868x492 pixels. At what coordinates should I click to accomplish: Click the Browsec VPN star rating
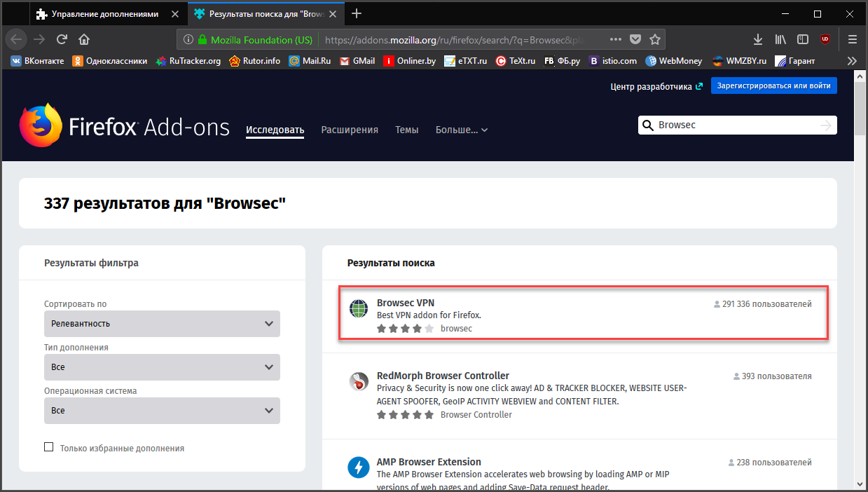pos(406,328)
